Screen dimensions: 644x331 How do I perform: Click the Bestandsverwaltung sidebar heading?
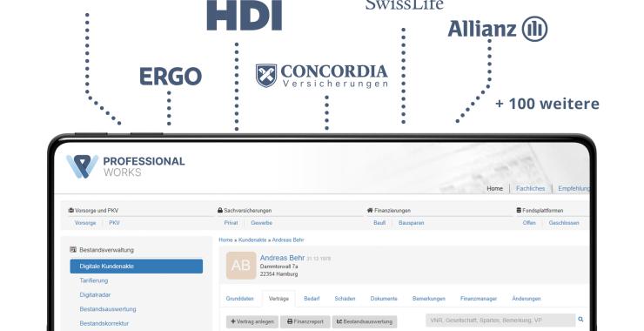tap(102, 250)
